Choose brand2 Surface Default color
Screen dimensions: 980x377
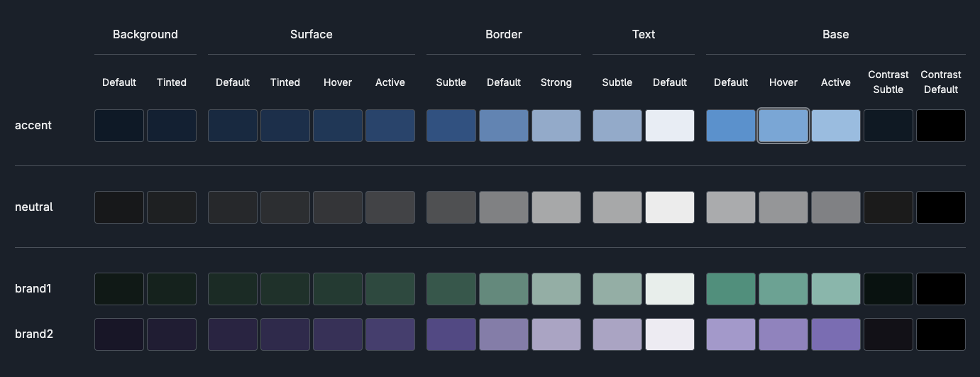tap(233, 334)
